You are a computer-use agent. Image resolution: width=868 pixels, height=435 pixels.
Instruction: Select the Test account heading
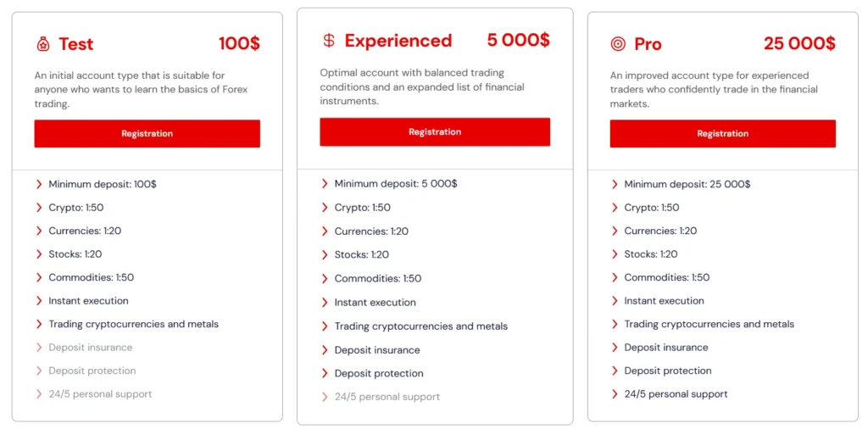click(x=75, y=44)
